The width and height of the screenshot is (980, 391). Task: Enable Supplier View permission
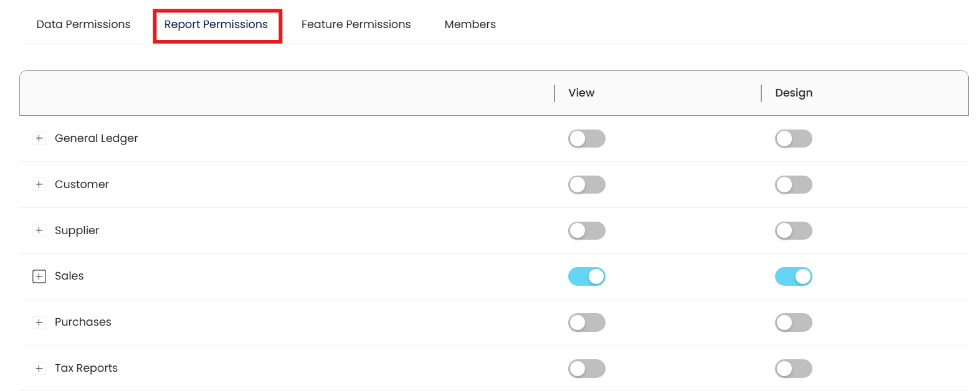pos(586,230)
